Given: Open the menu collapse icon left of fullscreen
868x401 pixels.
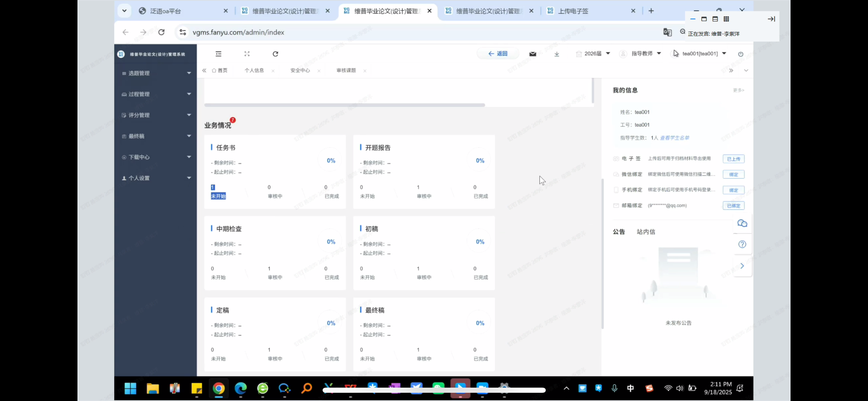Looking at the screenshot, I should pos(218,54).
